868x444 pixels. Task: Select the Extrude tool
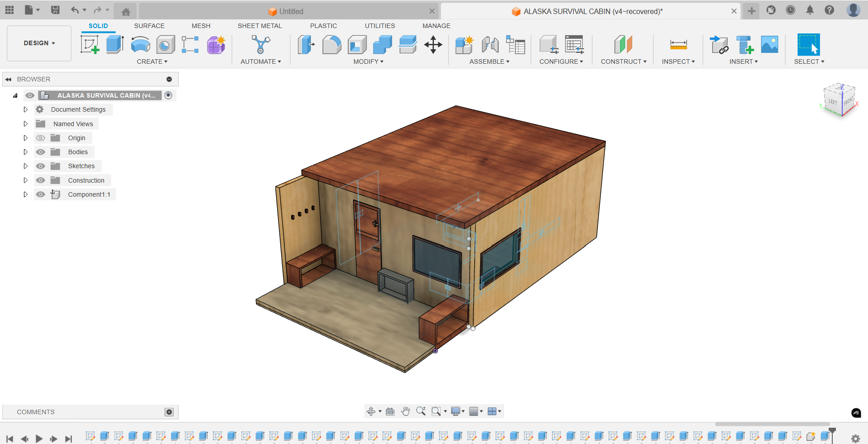[115, 45]
